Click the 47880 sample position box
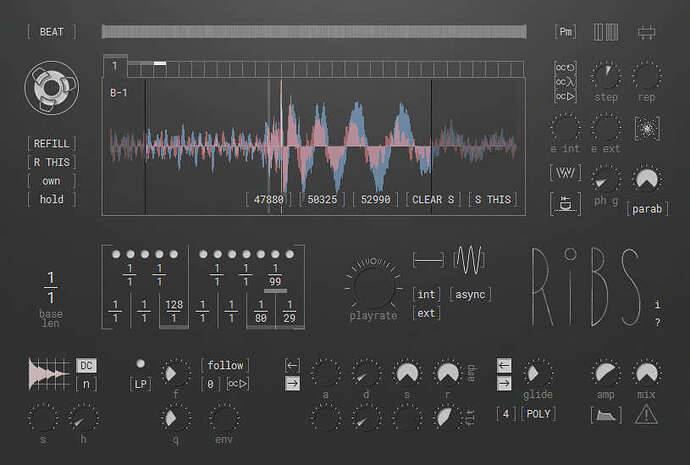The image size is (690, 465). tap(268, 199)
